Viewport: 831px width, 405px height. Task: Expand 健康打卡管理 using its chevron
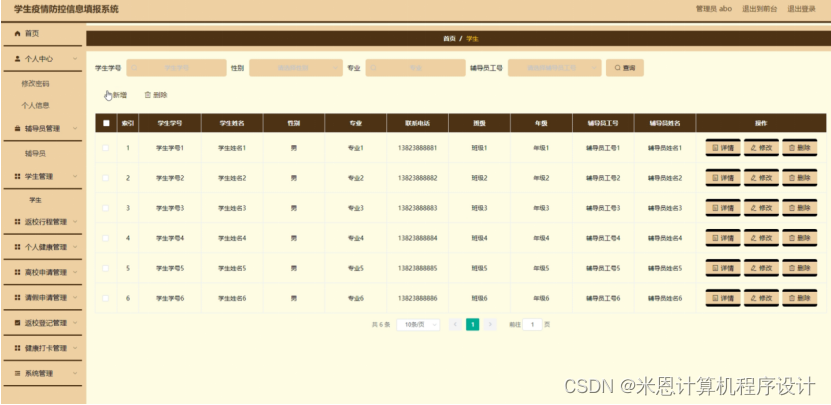click(x=75, y=348)
